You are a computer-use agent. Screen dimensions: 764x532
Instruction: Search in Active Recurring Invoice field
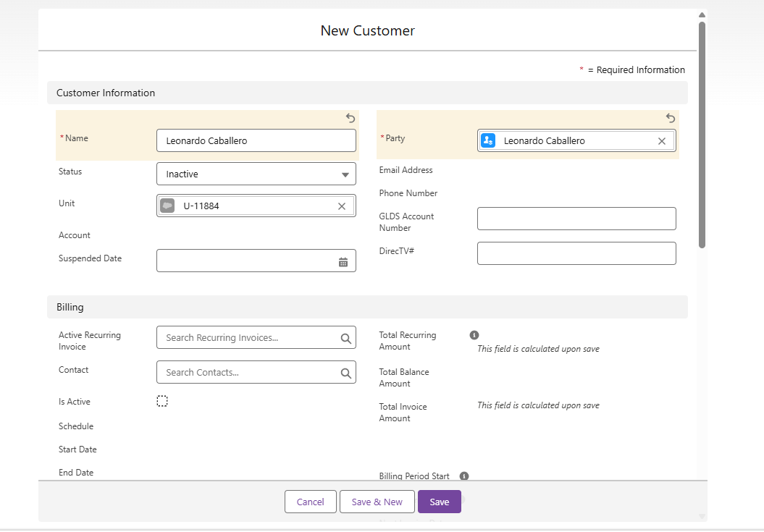[256, 337]
